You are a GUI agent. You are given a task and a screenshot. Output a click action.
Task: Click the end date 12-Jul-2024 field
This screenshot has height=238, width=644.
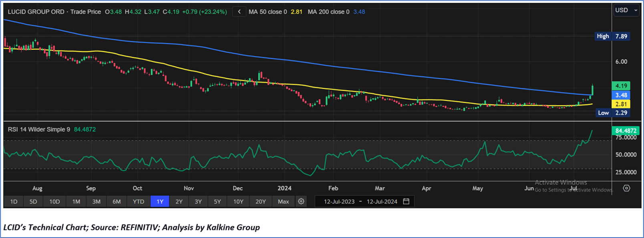(x=382, y=202)
